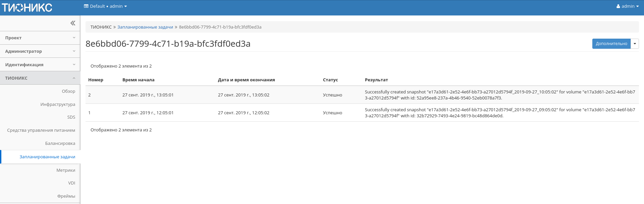This screenshot has width=644, height=204.
Task: Select Средства управления питанием
Action: pyautogui.click(x=41, y=130)
